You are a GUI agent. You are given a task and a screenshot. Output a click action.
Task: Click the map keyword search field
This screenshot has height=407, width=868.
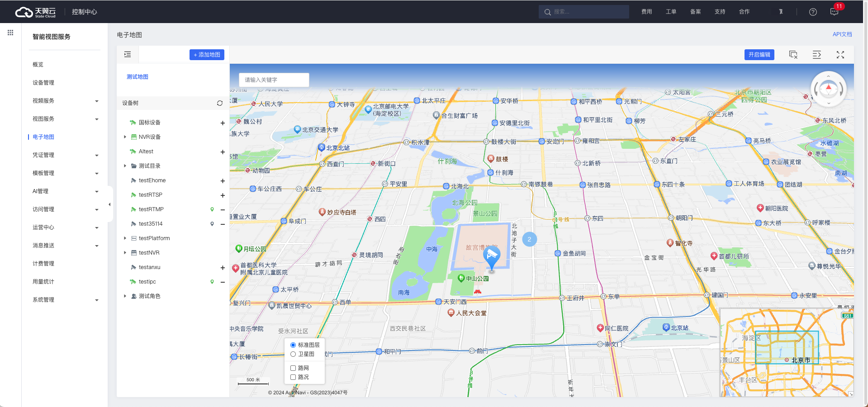(x=274, y=80)
